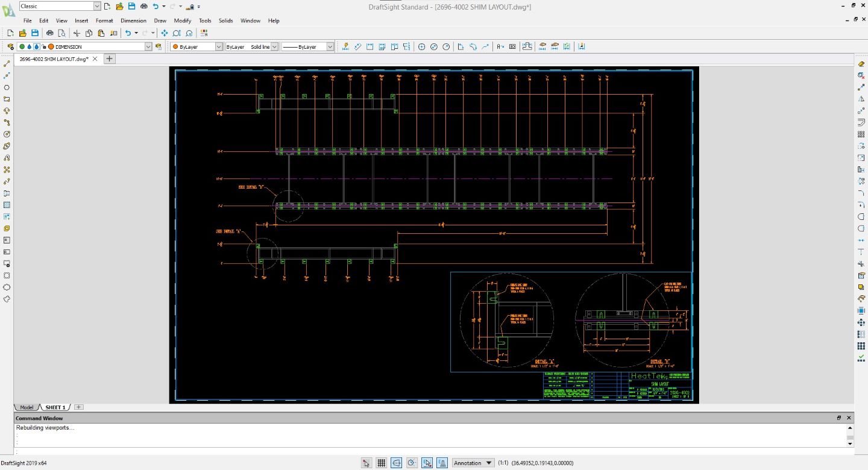The height and width of the screenshot is (470, 868).
Task: Switch to the Model tab
Action: (x=27, y=407)
